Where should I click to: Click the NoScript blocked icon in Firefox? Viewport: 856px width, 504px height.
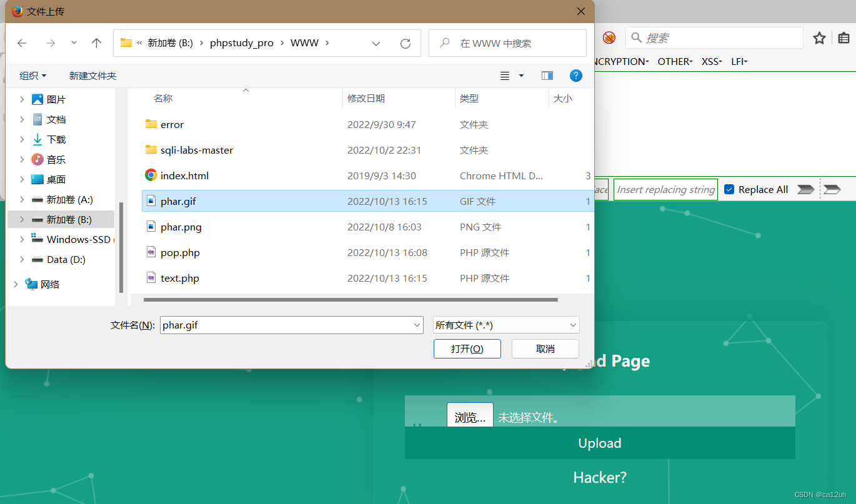pyautogui.click(x=609, y=38)
